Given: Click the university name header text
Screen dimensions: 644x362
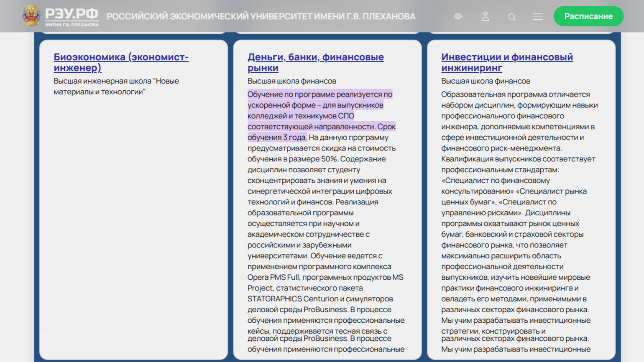Looking at the screenshot, I should 261,16.
